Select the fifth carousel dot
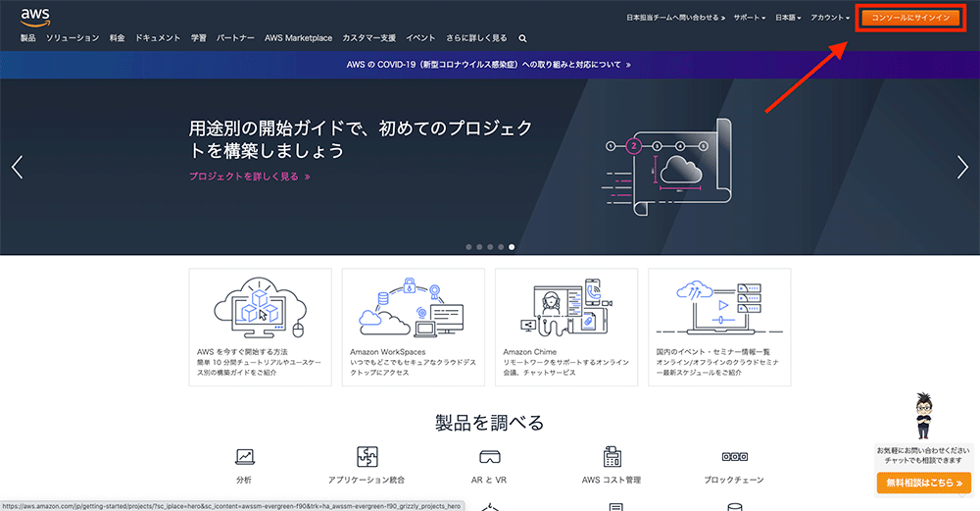The image size is (980, 511). pos(512,247)
